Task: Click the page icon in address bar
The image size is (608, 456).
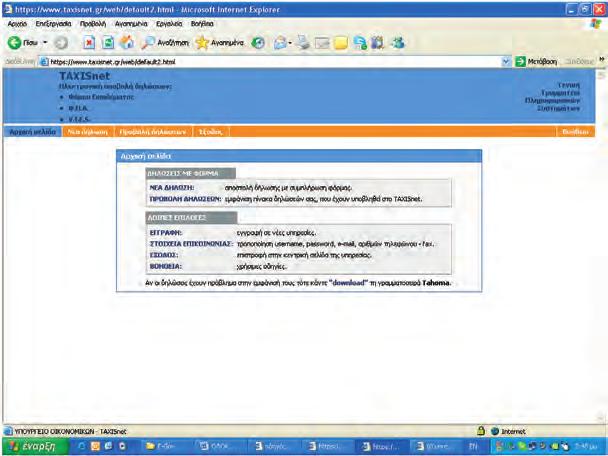Action: coord(44,62)
